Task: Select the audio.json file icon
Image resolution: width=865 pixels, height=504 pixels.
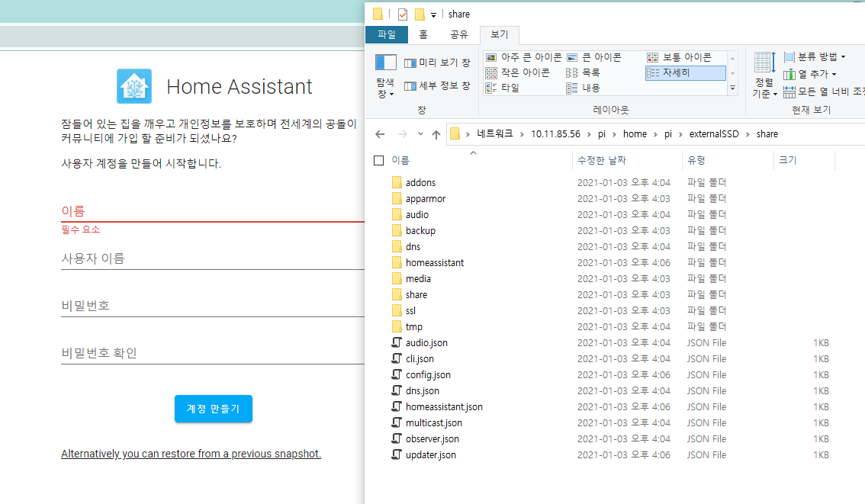Action: [397, 342]
